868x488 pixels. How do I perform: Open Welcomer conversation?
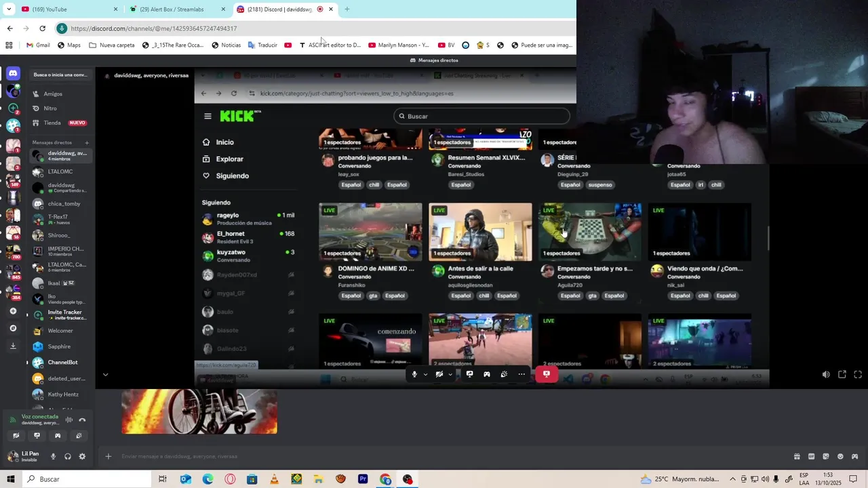(x=60, y=331)
